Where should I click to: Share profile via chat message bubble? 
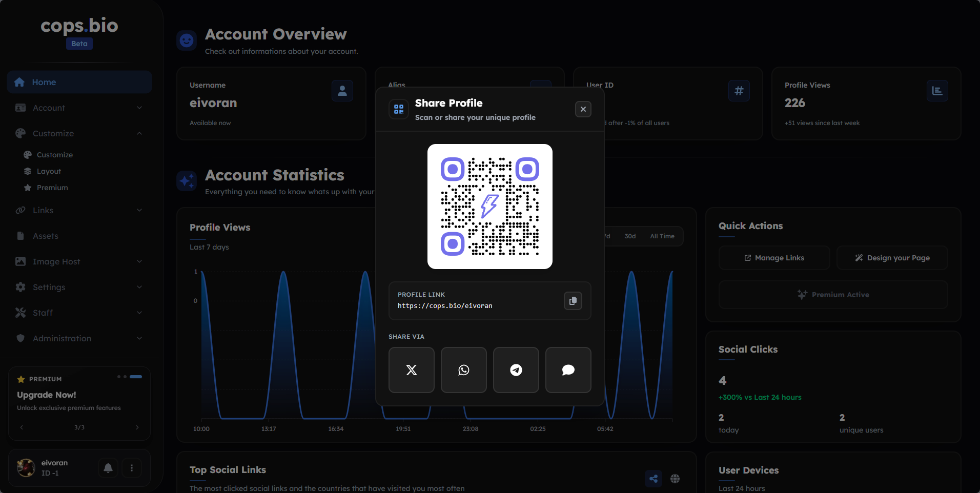click(568, 370)
